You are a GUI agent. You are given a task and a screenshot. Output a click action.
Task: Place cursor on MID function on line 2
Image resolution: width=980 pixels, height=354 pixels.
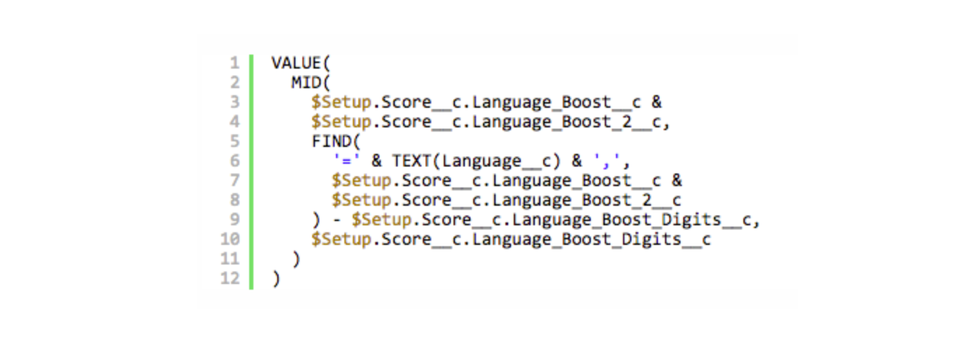click(x=306, y=83)
